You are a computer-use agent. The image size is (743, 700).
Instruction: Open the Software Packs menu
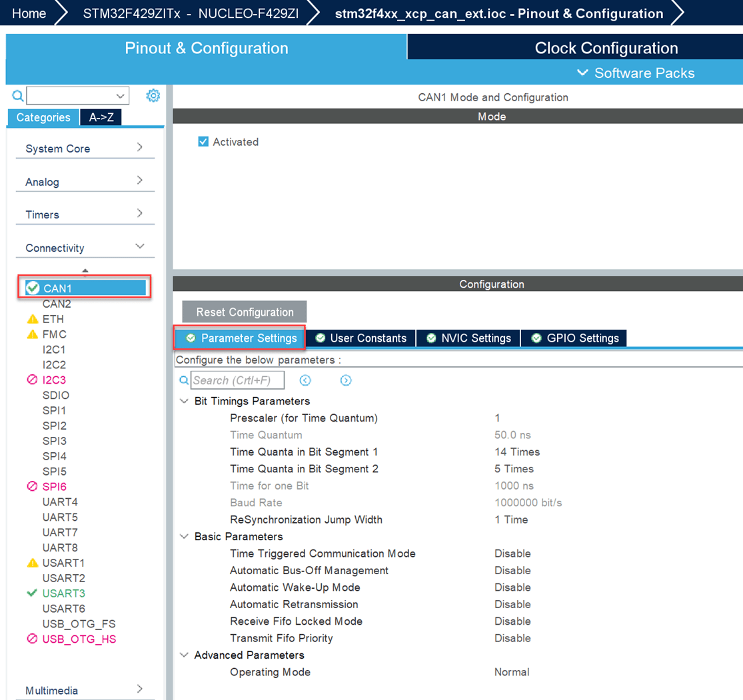636,73
